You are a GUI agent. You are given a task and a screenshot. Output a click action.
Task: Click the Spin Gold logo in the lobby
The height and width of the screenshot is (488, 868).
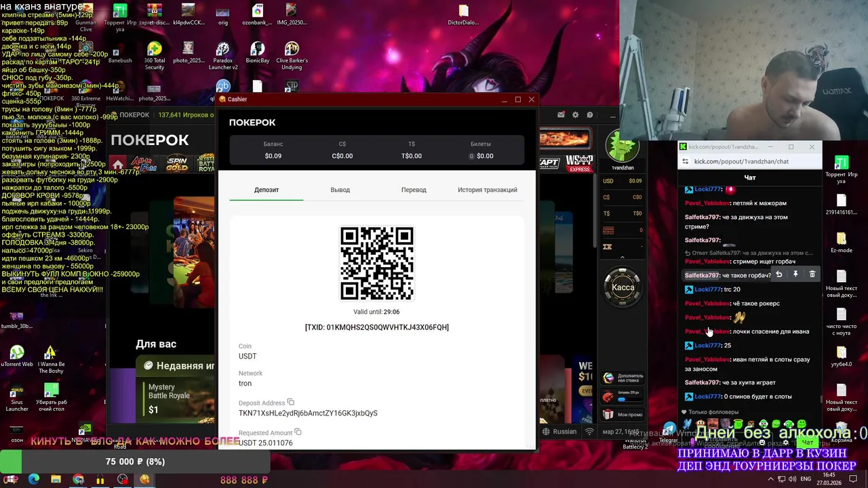coord(177,163)
